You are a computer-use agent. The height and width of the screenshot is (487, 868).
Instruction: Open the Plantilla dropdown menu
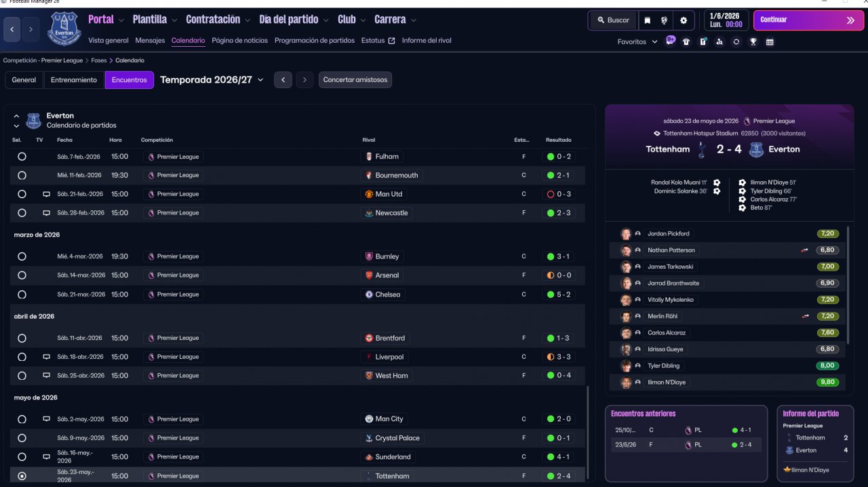coord(155,20)
